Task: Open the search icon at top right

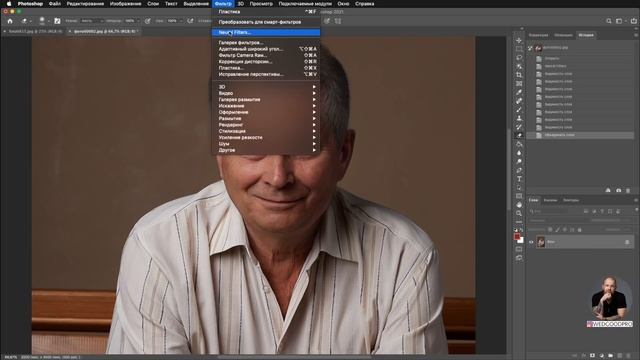Action: point(609,20)
